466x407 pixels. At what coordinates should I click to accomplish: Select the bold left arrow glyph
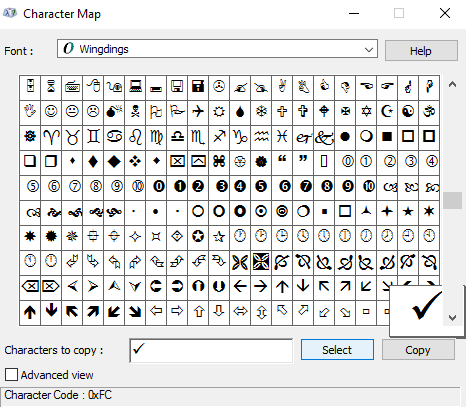coord(240,286)
